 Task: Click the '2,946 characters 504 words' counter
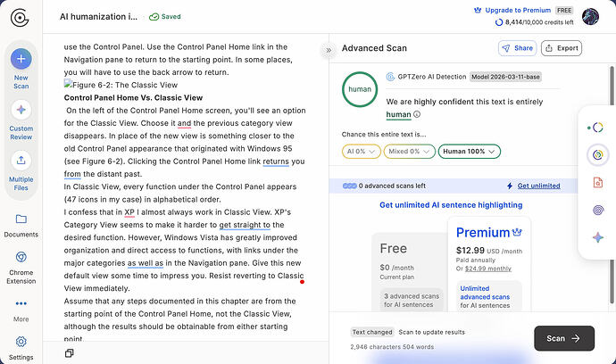pos(392,347)
